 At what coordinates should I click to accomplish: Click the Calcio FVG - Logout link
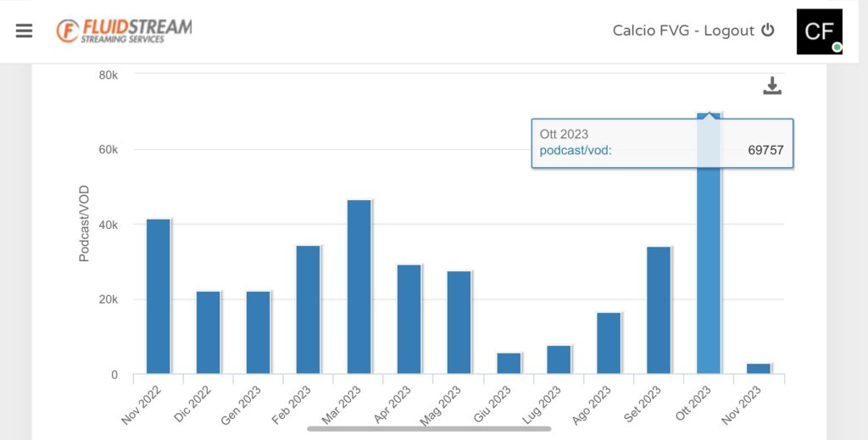click(x=682, y=31)
